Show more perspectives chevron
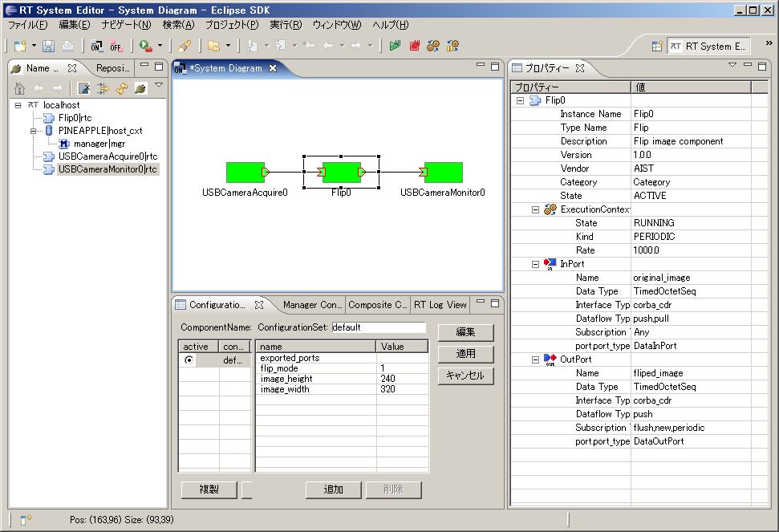Image resolution: width=779 pixels, height=532 pixels. 769,43
